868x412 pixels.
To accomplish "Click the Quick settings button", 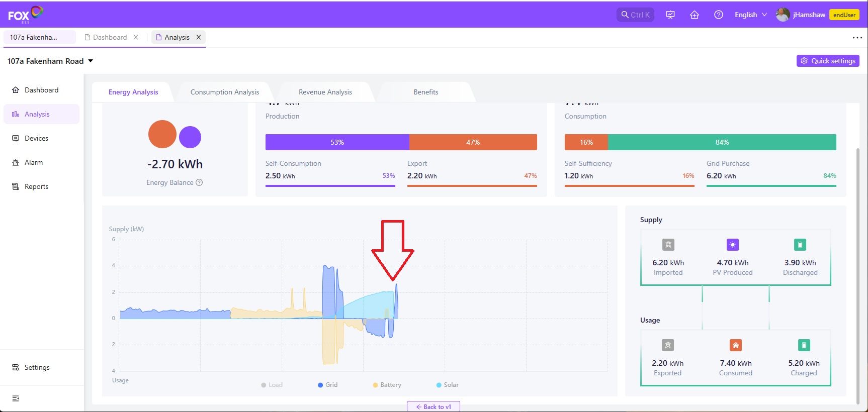I will coord(828,61).
